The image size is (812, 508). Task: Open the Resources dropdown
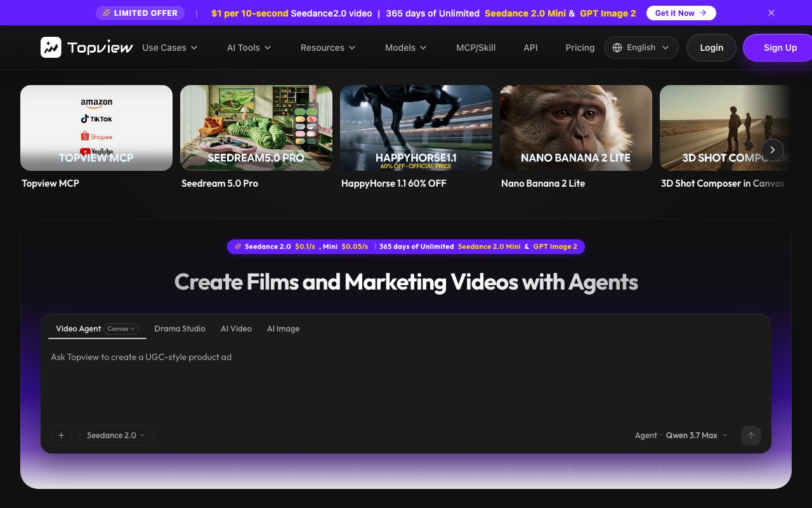328,48
